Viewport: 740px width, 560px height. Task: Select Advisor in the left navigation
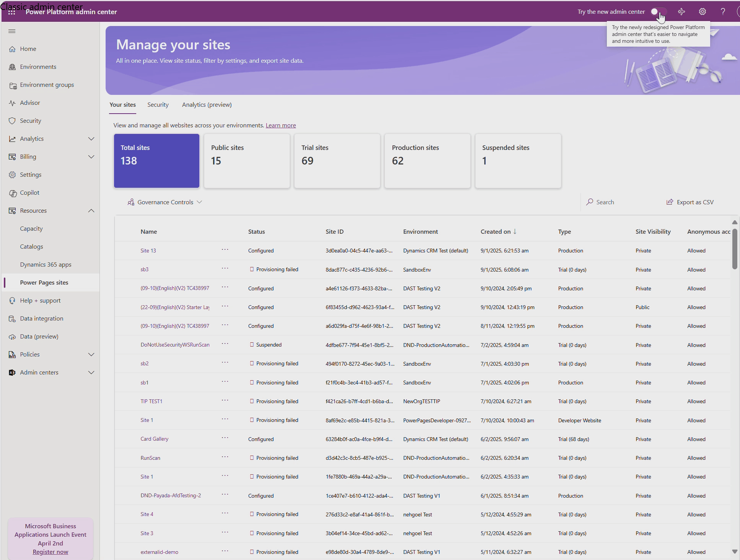(x=30, y=103)
